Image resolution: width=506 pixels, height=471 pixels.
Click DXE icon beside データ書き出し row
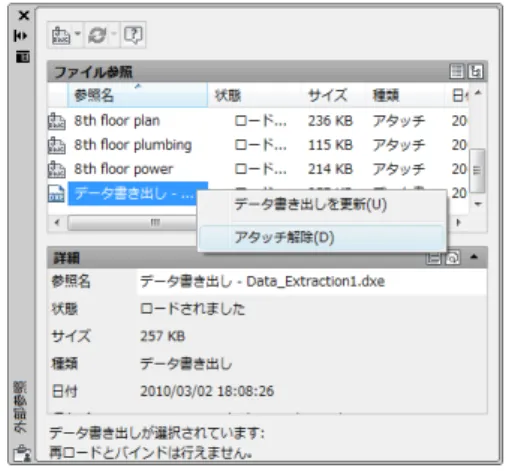[57, 193]
